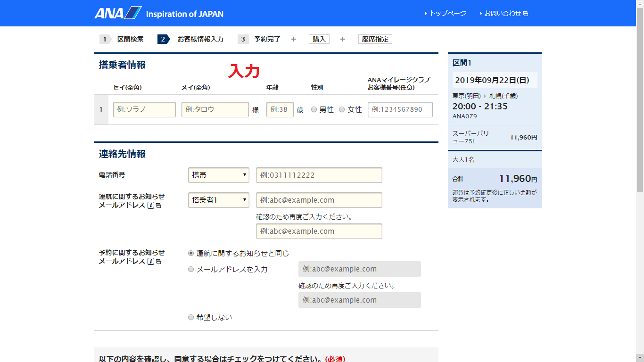Image resolution: width=644 pixels, height=362 pixels.
Task: Click new-window icon beside 運航に関するお知らせ メールアドレス
Action: (158, 206)
